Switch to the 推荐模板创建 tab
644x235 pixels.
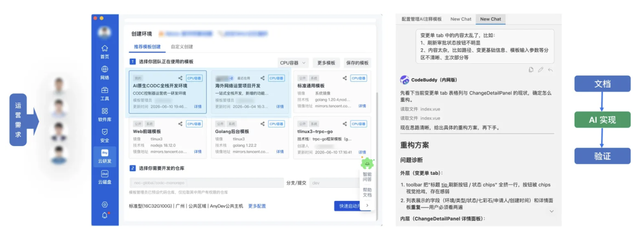pyautogui.click(x=147, y=47)
